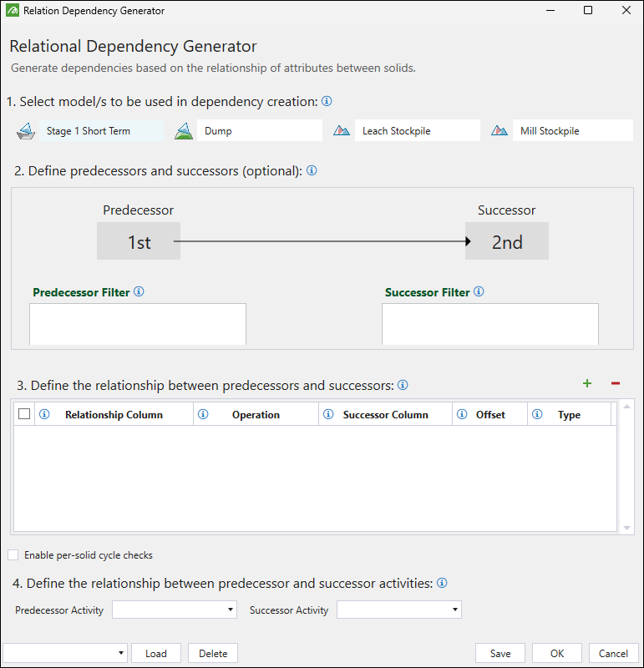Click info icon beside step 3 heading
This screenshot has height=668, width=644.
(x=403, y=385)
